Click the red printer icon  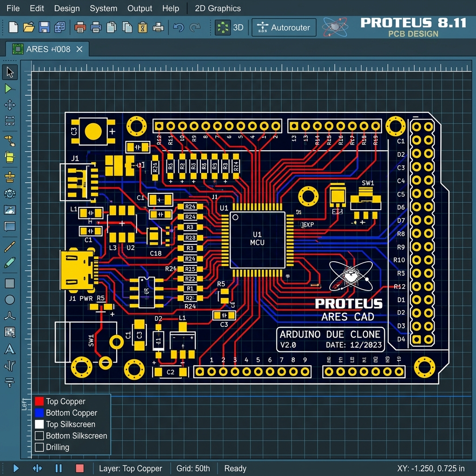80,27
